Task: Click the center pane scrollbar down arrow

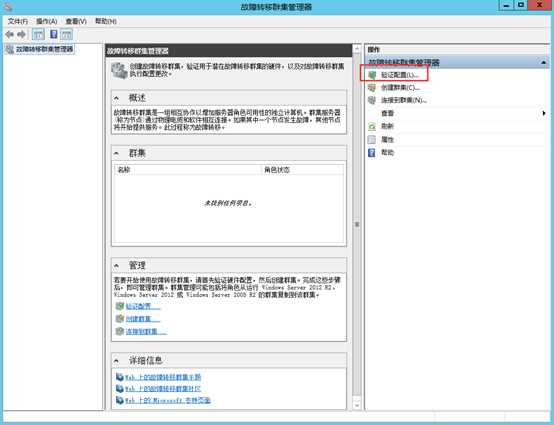Action: coord(357,406)
